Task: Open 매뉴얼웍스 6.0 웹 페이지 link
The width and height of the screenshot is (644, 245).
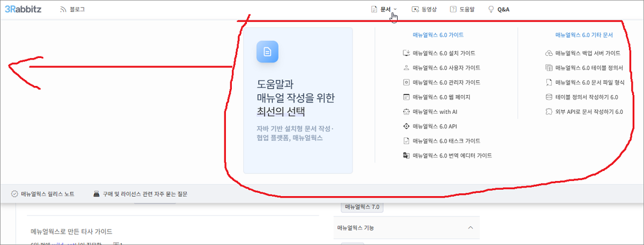Action: click(x=443, y=97)
